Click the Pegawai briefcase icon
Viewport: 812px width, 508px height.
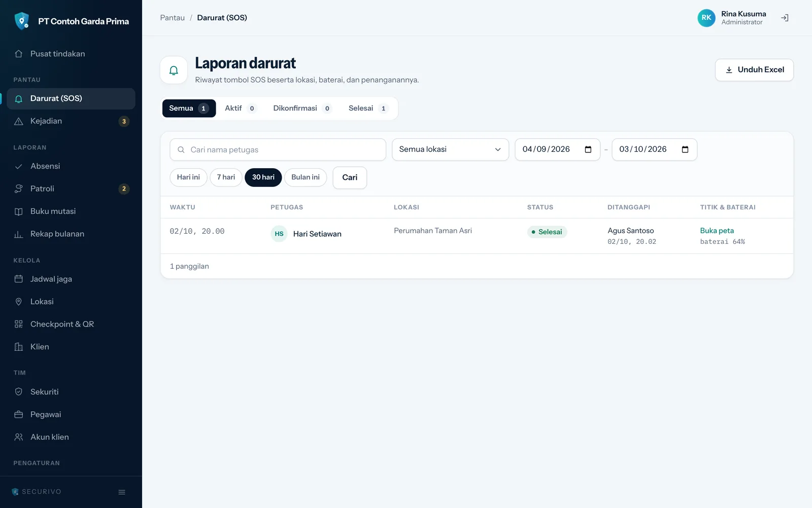click(x=19, y=415)
